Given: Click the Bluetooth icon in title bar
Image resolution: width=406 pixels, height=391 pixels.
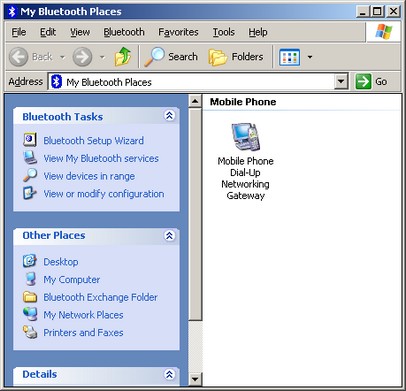Looking at the screenshot, I should pyautogui.click(x=12, y=12).
